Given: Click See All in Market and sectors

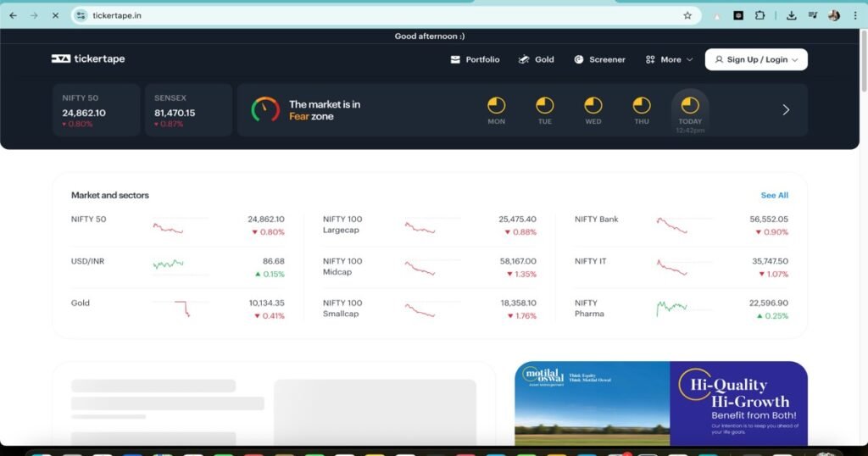Looking at the screenshot, I should click(774, 196).
